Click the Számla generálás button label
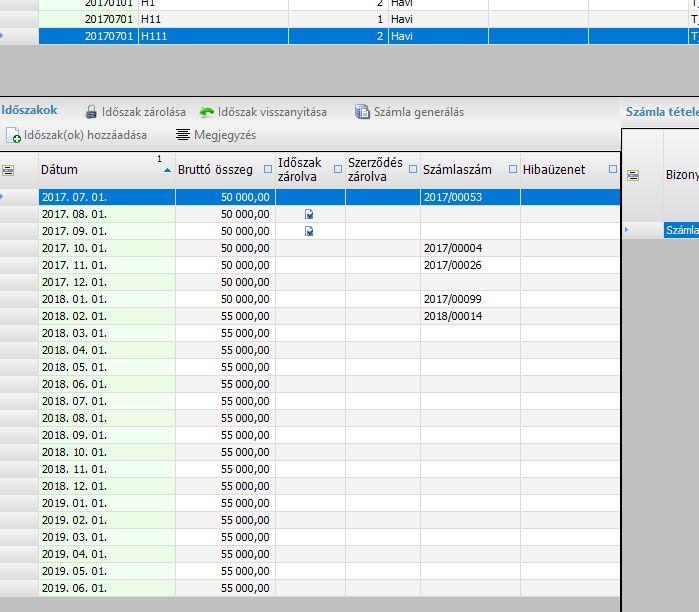 419,112
